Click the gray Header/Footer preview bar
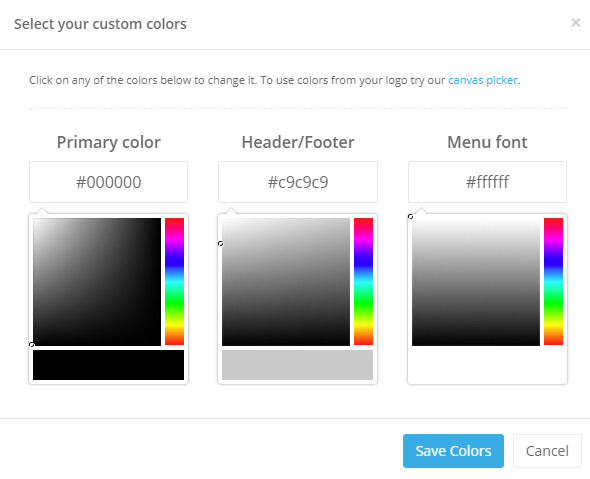The image size is (590, 479). pyautogui.click(x=297, y=365)
